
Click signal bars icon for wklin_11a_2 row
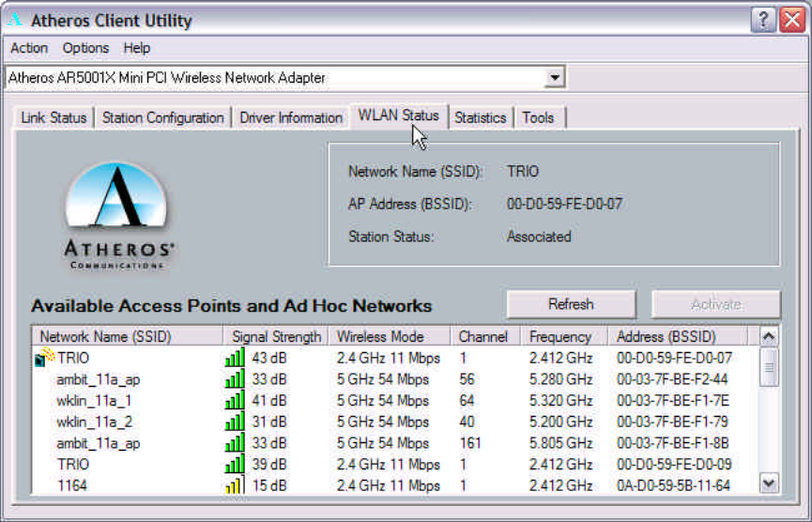235,422
